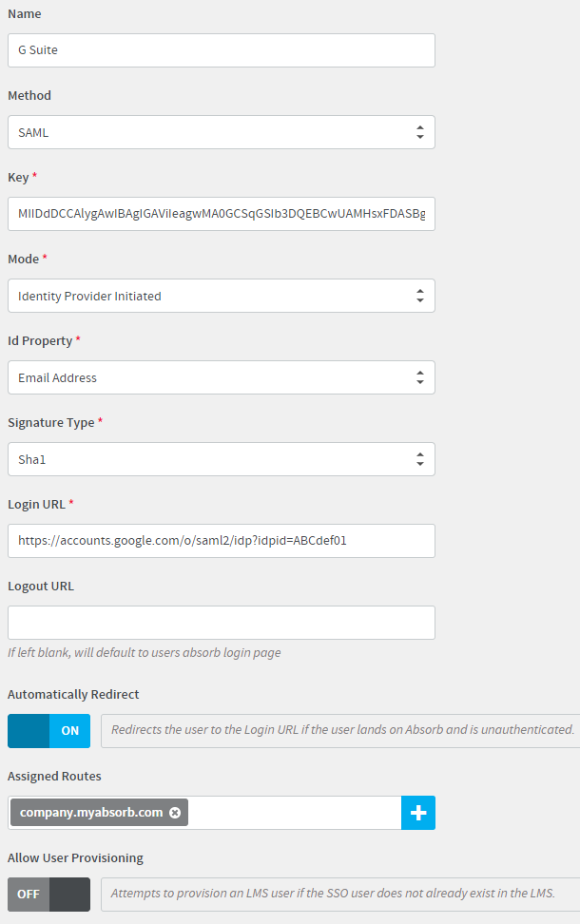This screenshot has height=924, width=580.
Task: Click the Automatically Redirect description box
Action: pos(340,731)
